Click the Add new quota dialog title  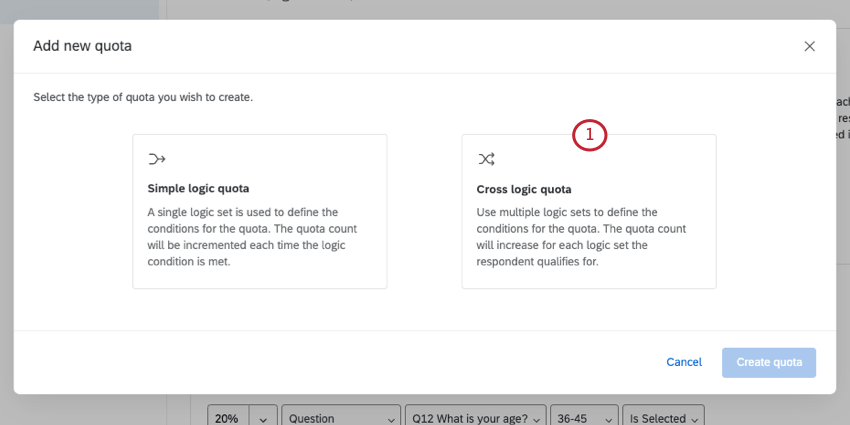pyautogui.click(x=83, y=46)
